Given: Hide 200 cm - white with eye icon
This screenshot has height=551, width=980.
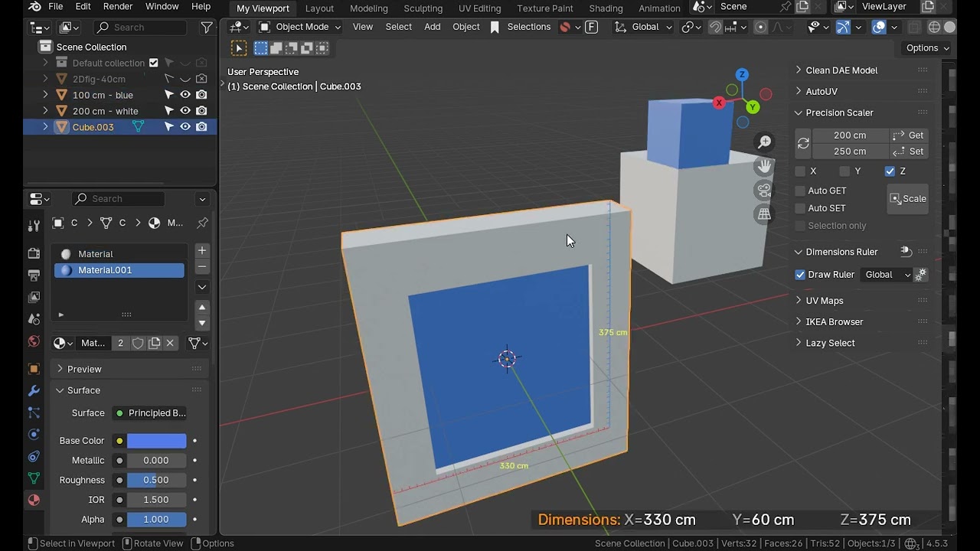Looking at the screenshot, I should click(x=185, y=111).
